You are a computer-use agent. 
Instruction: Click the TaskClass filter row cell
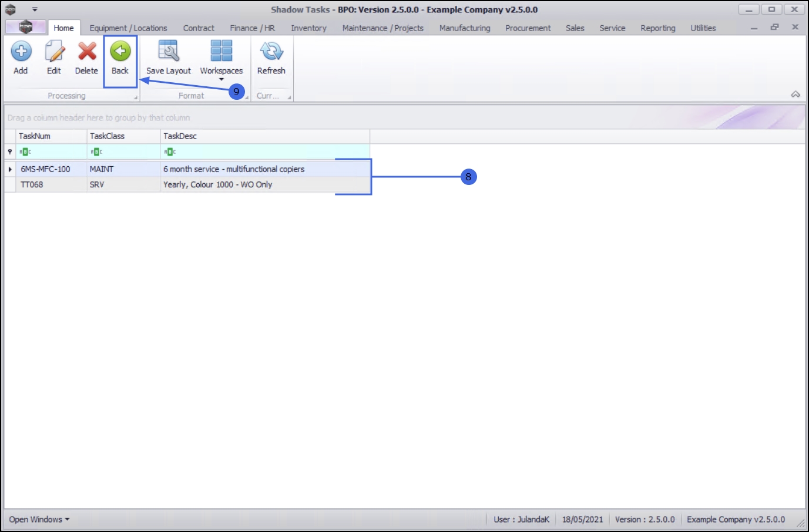pyautogui.click(x=124, y=151)
